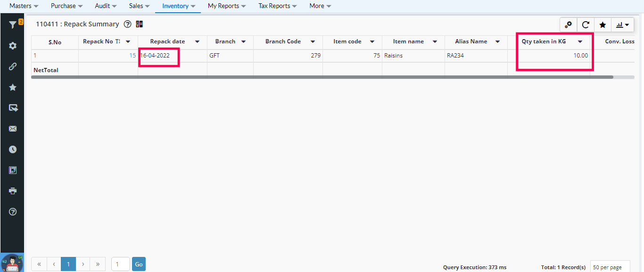The height and width of the screenshot is (272, 644).
Task: Open Alias Name column dropdown arrow
Action: click(497, 42)
